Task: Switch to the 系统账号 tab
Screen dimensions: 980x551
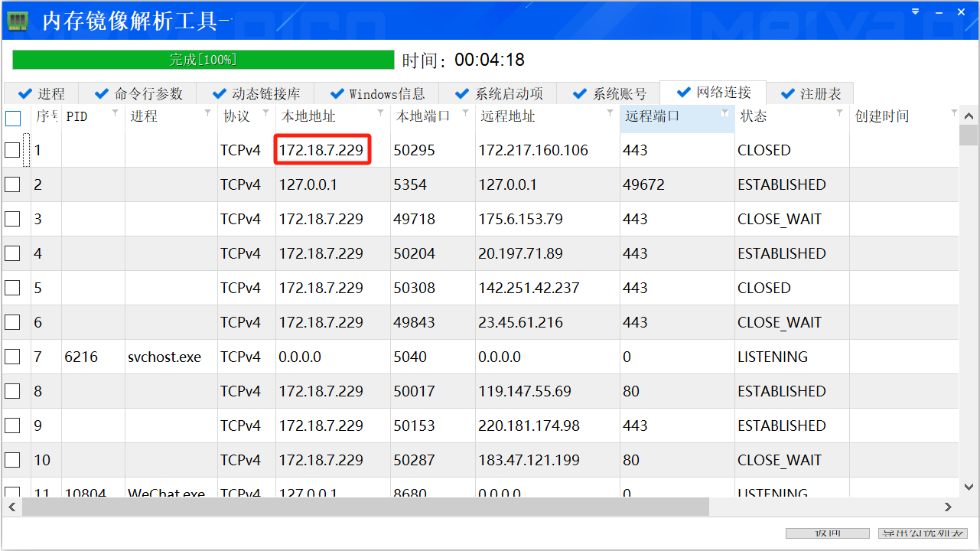Action: click(609, 93)
